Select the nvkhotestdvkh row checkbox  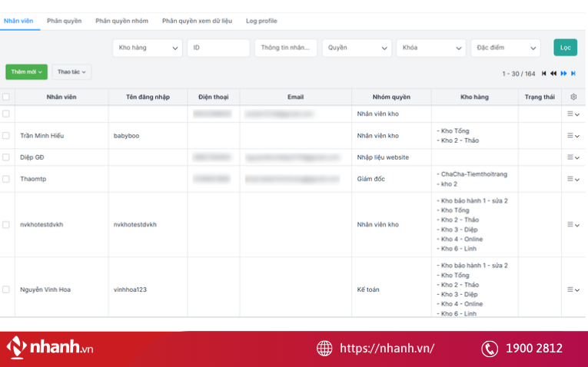[x=6, y=225]
